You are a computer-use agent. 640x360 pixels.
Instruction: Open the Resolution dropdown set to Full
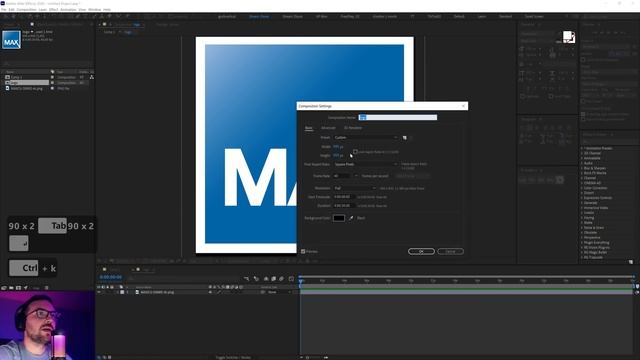355,188
